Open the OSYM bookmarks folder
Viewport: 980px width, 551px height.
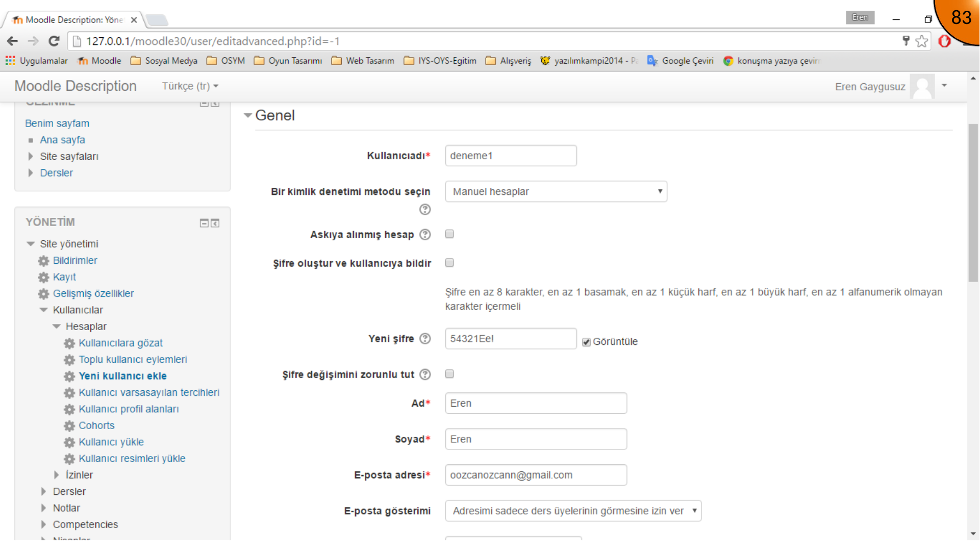(226, 61)
